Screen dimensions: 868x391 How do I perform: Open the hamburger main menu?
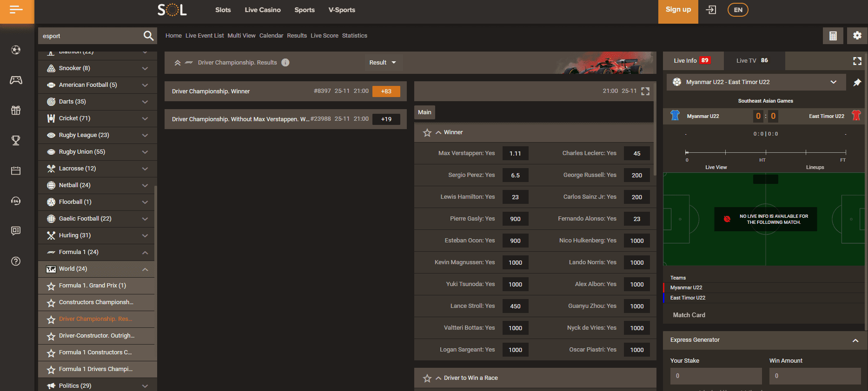tap(16, 10)
